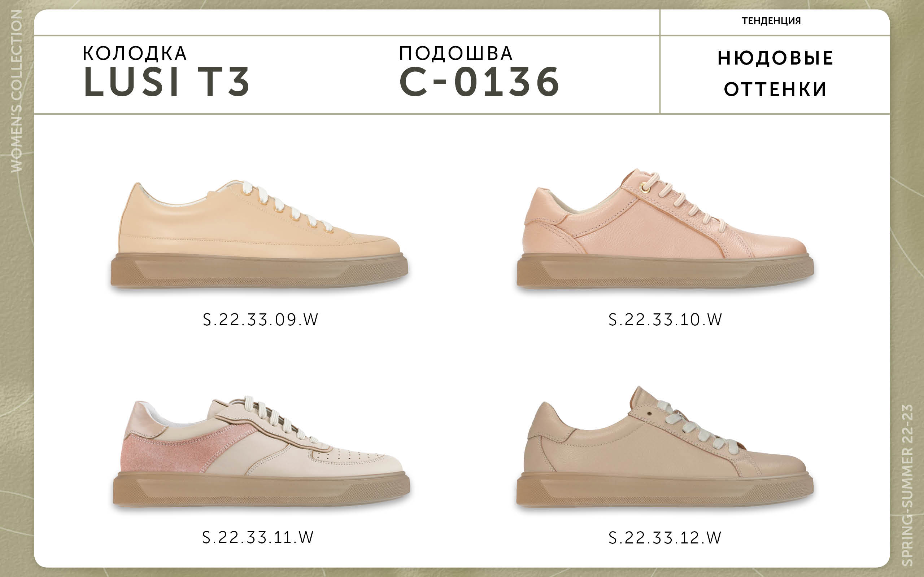Image resolution: width=924 pixels, height=577 pixels.
Task: Click the gold eyelet on pink sneaker
Action: 645,188
